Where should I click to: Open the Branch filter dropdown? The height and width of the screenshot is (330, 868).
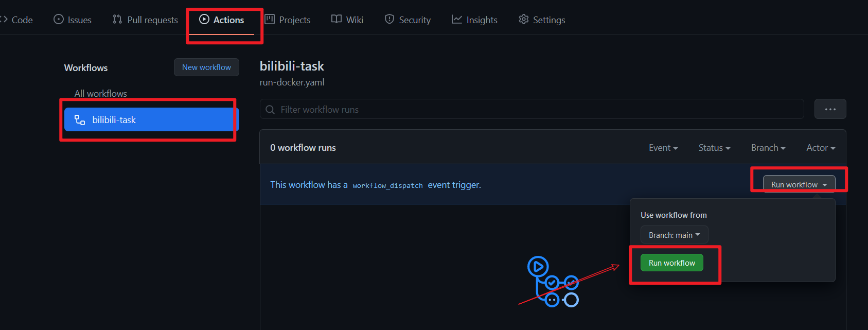tap(768, 148)
